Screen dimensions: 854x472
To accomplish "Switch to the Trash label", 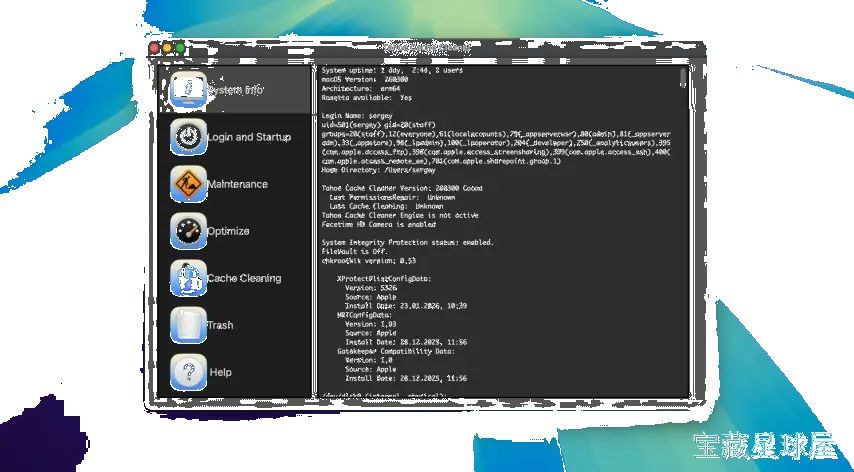I will 221,326.
